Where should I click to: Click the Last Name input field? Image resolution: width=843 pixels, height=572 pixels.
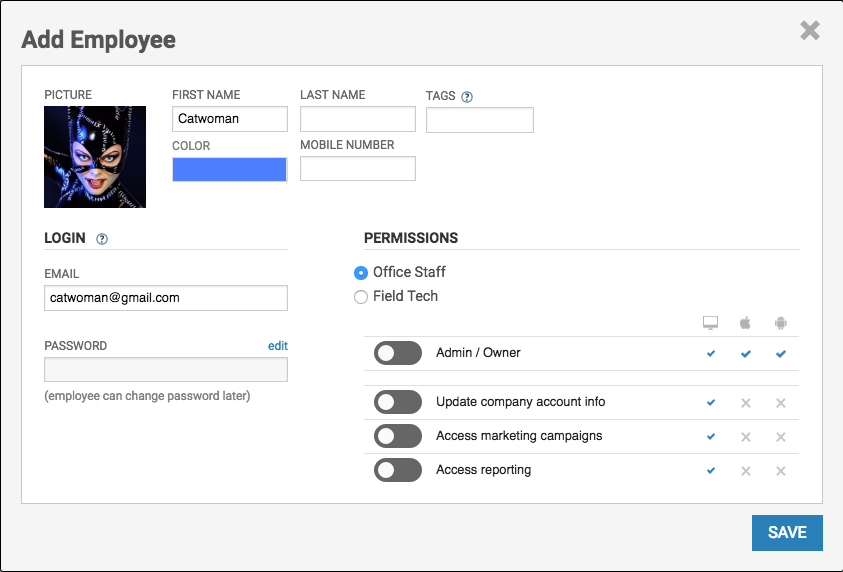tap(357, 120)
